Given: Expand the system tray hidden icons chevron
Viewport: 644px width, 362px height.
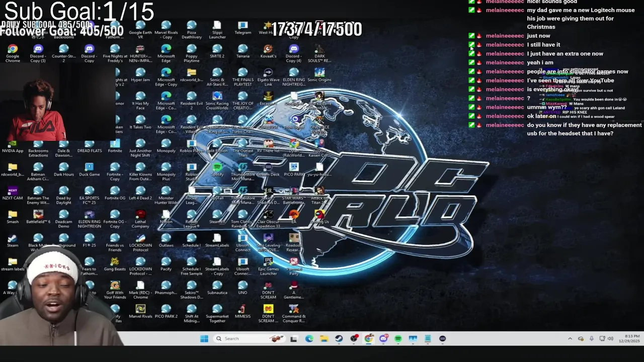Looking at the screenshot, I should pos(570,338).
